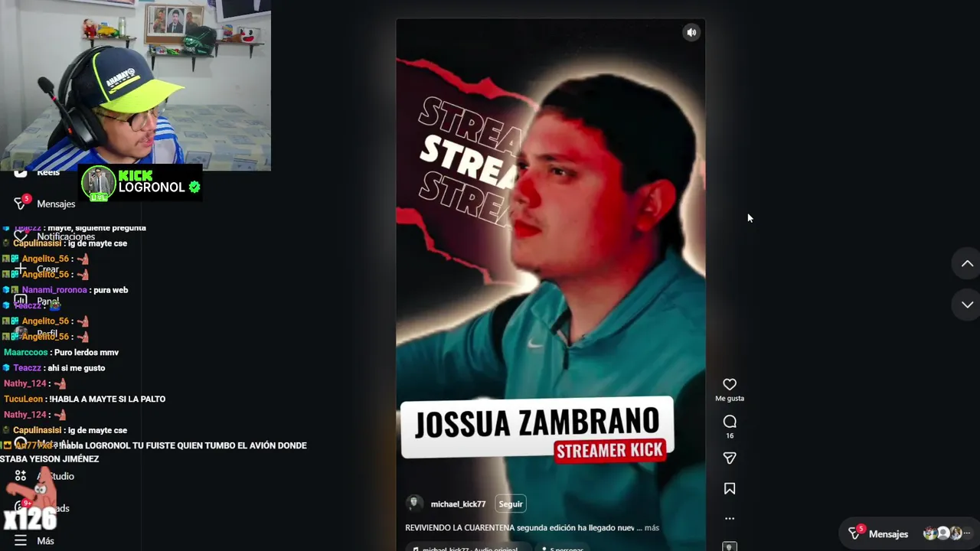980x551 pixels.
Task: Click the x126 combo counter overlay
Action: pyautogui.click(x=31, y=518)
